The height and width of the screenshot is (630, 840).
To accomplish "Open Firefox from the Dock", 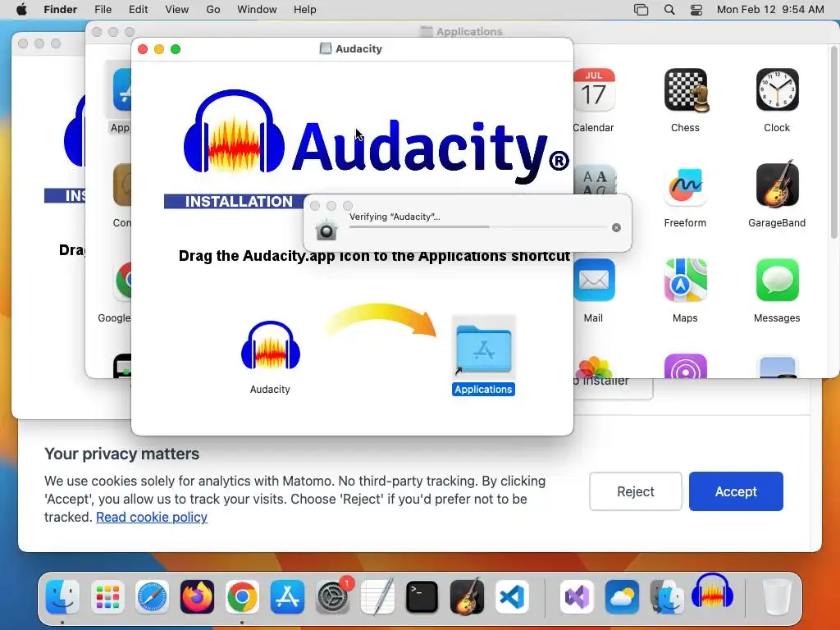I will (197, 596).
